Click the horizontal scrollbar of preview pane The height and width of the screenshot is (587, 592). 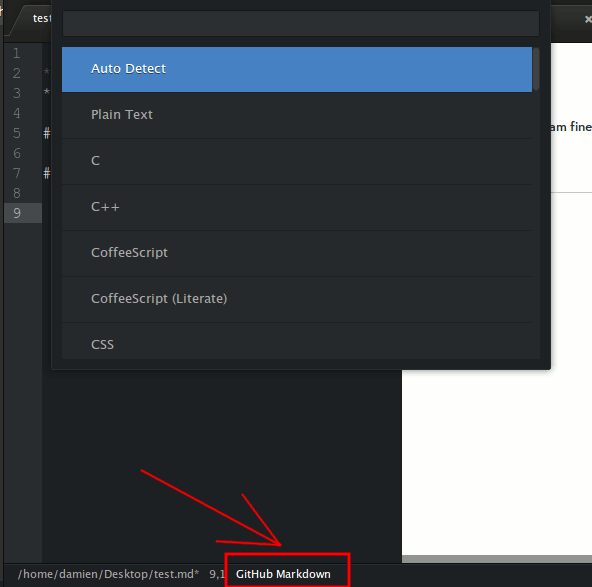click(x=497, y=559)
